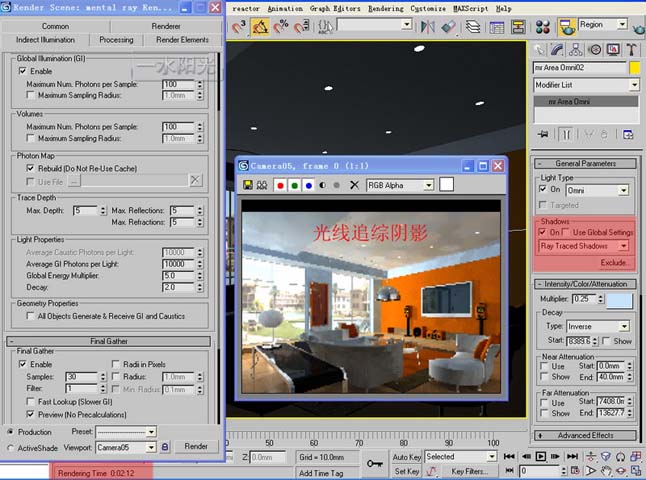
Task: Open the Display panel icon
Action: pos(613,50)
